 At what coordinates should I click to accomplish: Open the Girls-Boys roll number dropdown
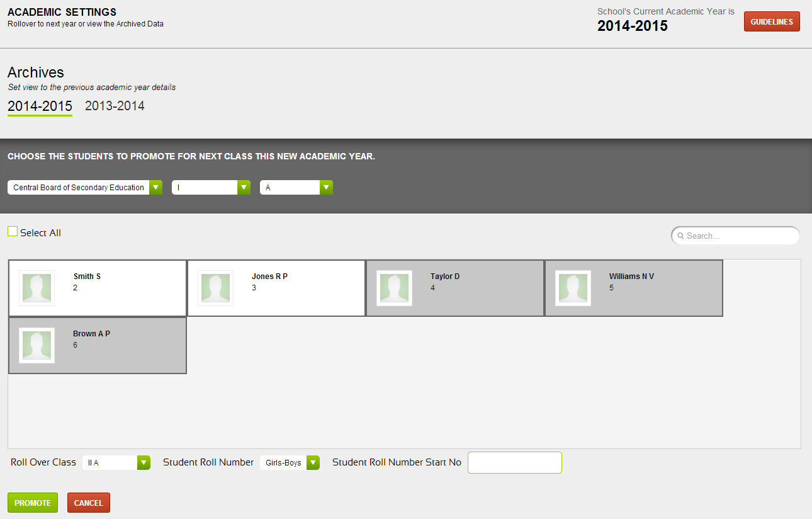290,462
